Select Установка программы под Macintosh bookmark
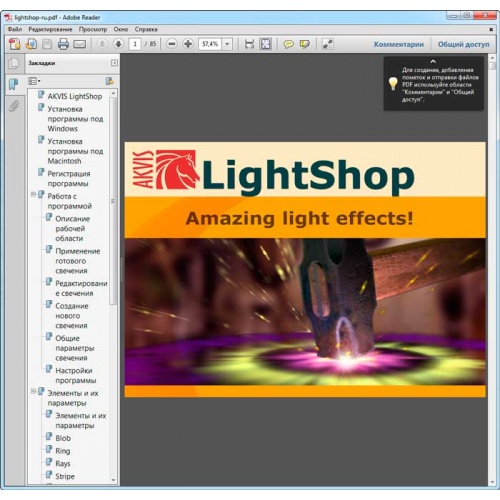The image size is (500, 500). (x=75, y=151)
